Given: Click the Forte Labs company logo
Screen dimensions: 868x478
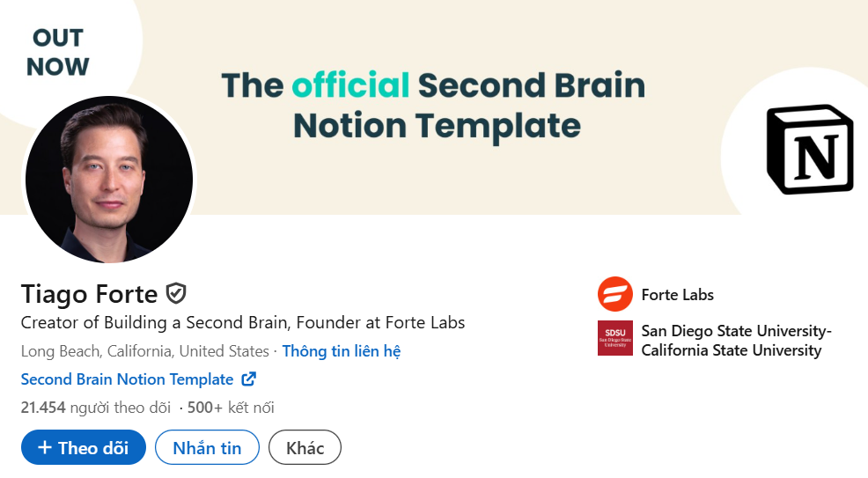Looking at the screenshot, I should 615,294.
